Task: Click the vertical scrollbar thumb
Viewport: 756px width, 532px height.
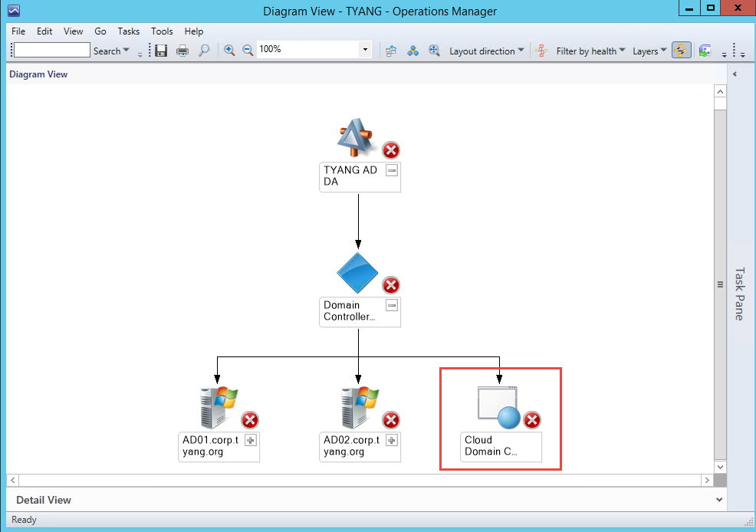Action: (720, 284)
